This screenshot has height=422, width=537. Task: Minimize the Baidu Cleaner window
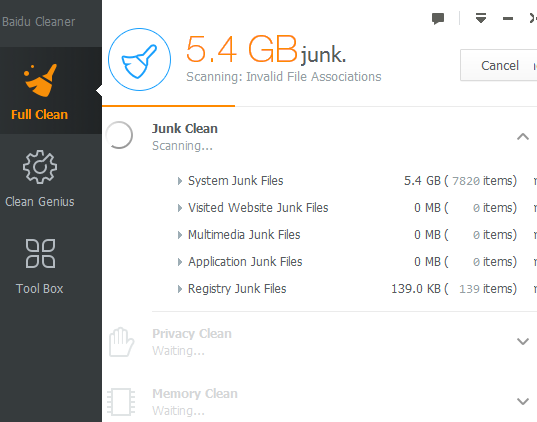(x=508, y=18)
